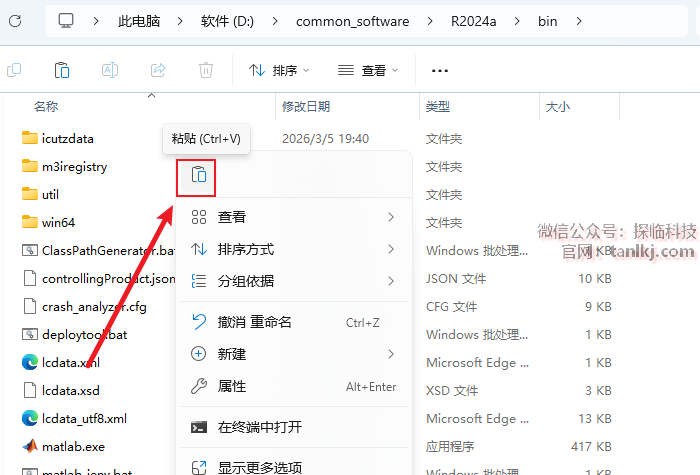Click the paste icon in the toolbar
This screenshot has width=700, height=475.
click(62, 70)
